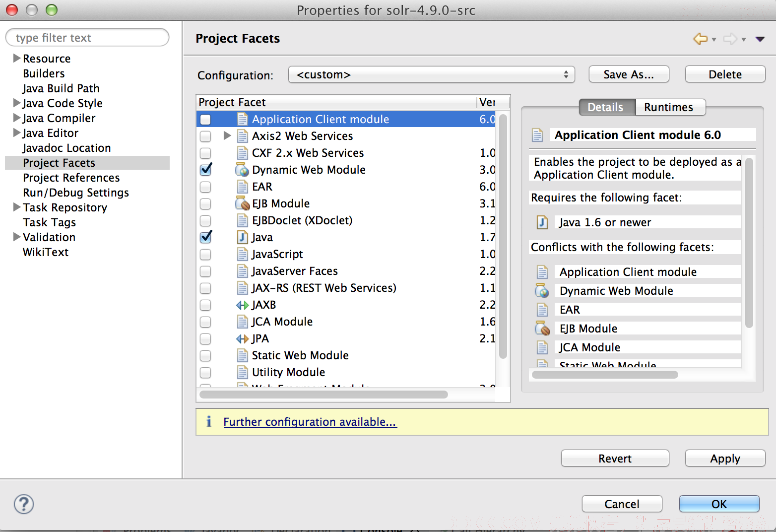
Task: Click Dynamic Web Module icon in conflicts list
Action: pos(542,291)
